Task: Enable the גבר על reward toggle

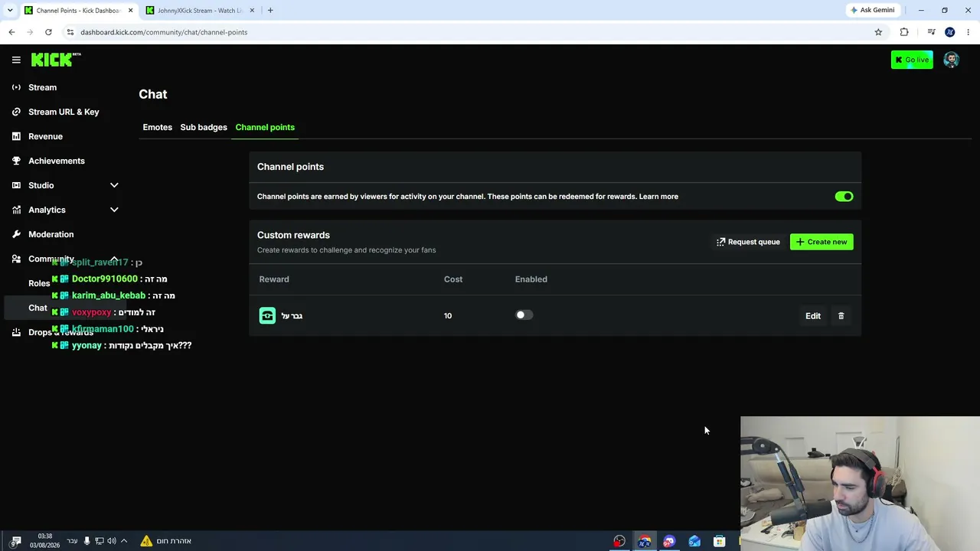Action: [524, 315]
